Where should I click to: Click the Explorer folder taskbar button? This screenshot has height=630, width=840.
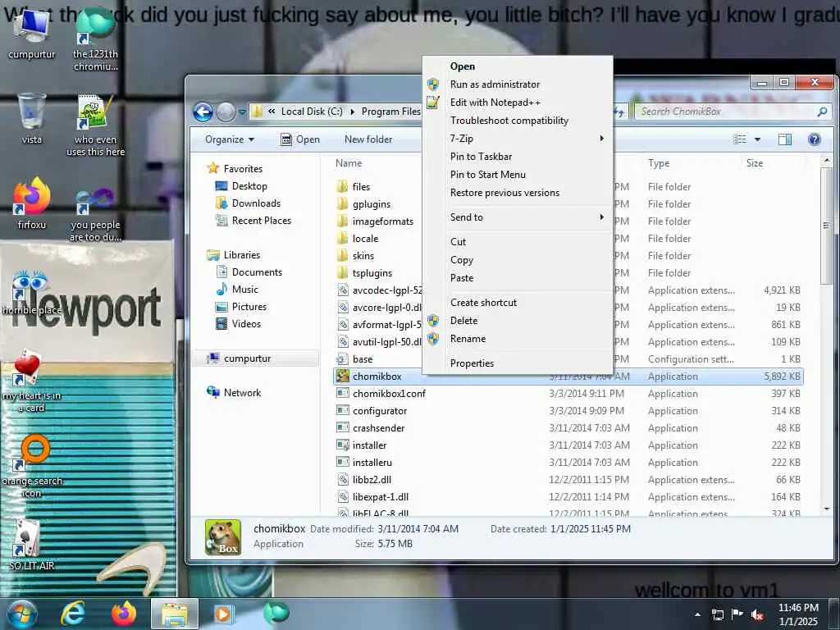[x=174, y=614]
